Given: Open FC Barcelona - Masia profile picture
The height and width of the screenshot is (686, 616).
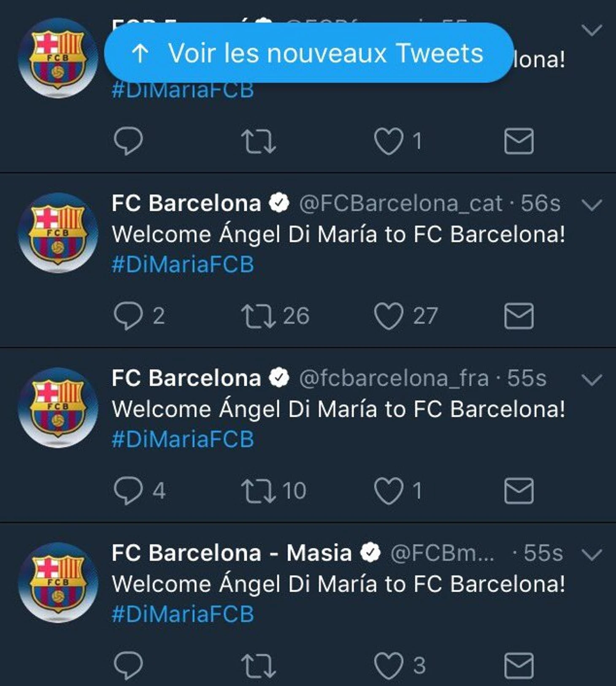Looking at the screenshot, I should 58,582.
